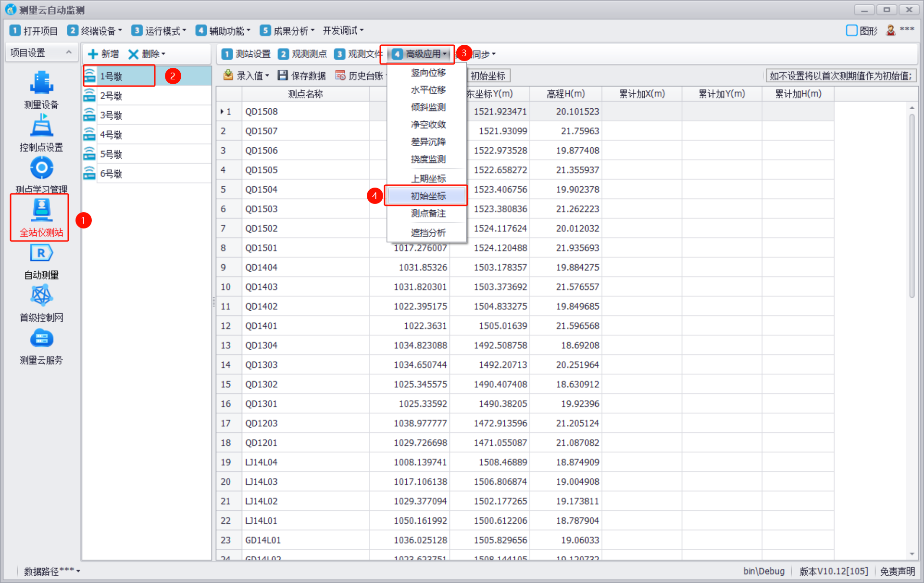This screenshot has height=583, width=924.
Task: Choose 初始坐标 from the dropdown menu
Action: pyautogui.click(x=428, y=196)
